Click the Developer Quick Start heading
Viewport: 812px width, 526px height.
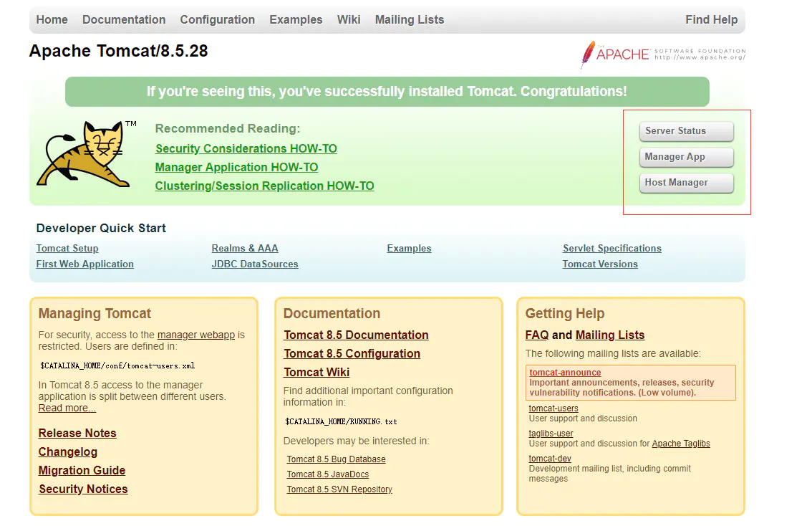(101, 229)
